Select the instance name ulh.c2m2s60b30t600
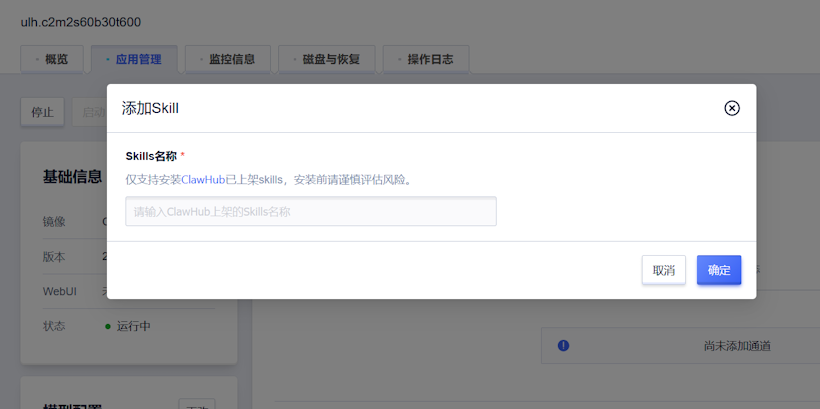 (x=81, y=22)
